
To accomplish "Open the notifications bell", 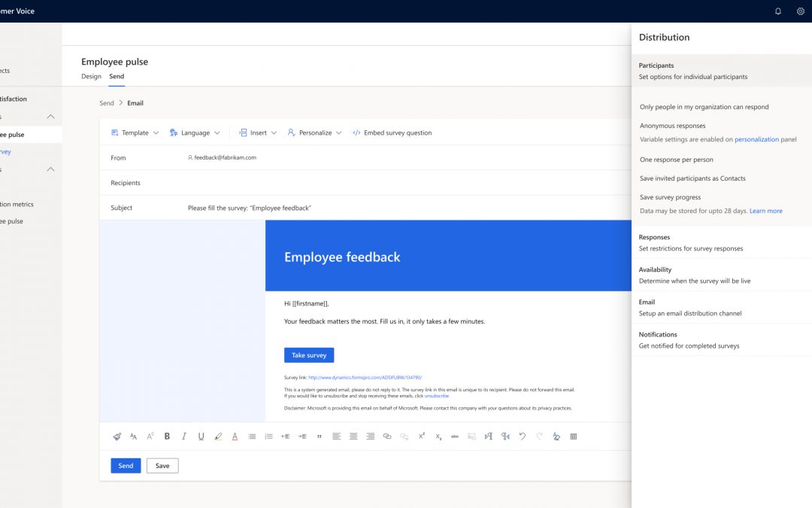I will click(778, 11).
